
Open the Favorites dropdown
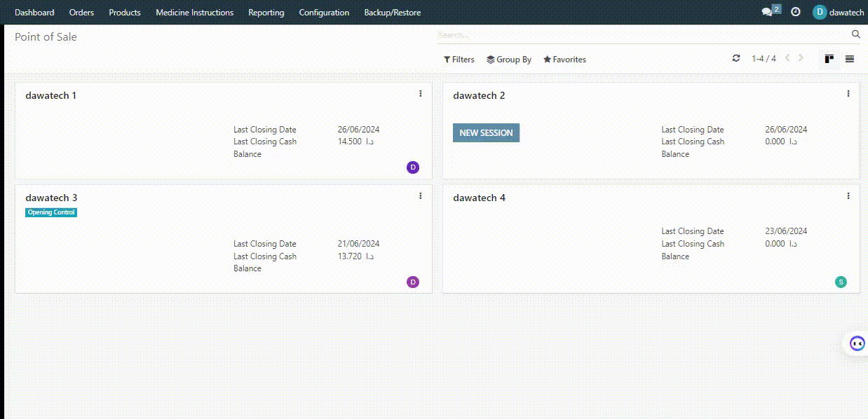tap(564, 60)
